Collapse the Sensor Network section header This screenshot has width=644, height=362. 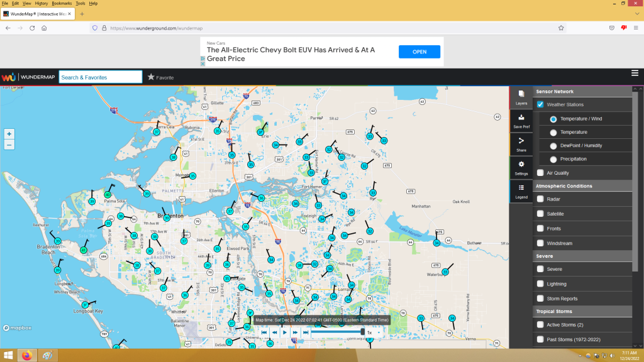(x=582, y=92)
